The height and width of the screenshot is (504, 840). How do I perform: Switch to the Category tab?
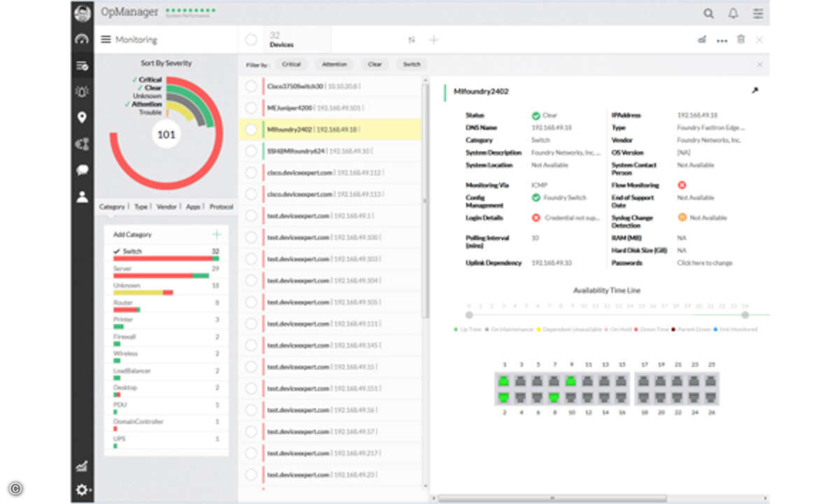tap(112, 207)
